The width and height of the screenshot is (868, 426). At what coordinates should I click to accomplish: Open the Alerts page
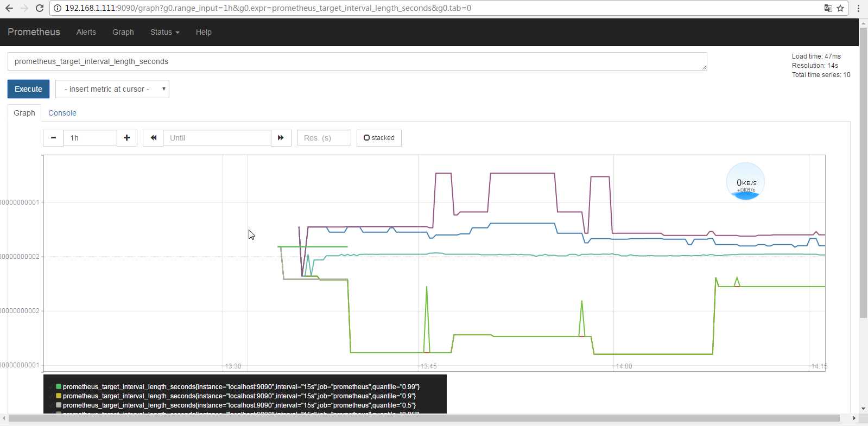(x=86, y=32)
